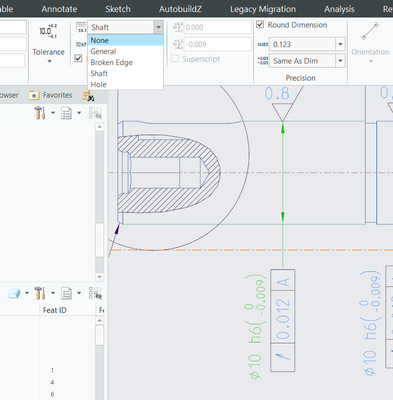Click the tolerance table icon beside Shaft

(x=81, y=27)
